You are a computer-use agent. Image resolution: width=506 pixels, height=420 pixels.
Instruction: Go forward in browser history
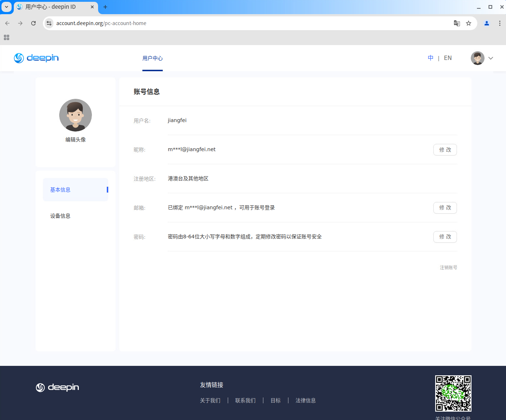coord(20,23)
